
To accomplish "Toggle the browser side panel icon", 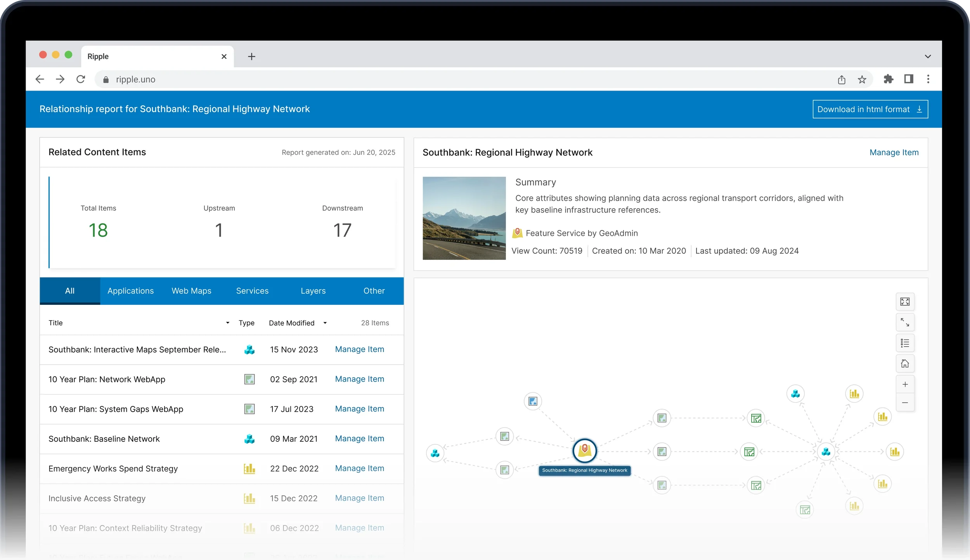I will 908,79.
